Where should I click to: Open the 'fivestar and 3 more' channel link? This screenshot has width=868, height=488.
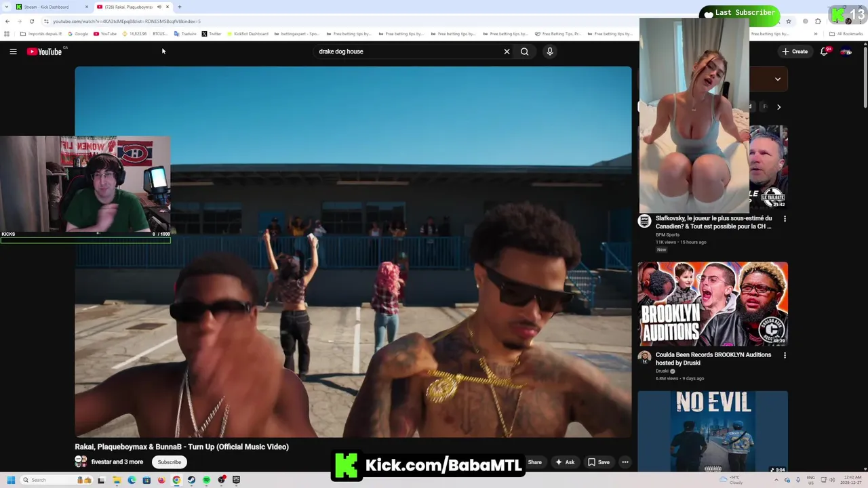coord(117,462)
